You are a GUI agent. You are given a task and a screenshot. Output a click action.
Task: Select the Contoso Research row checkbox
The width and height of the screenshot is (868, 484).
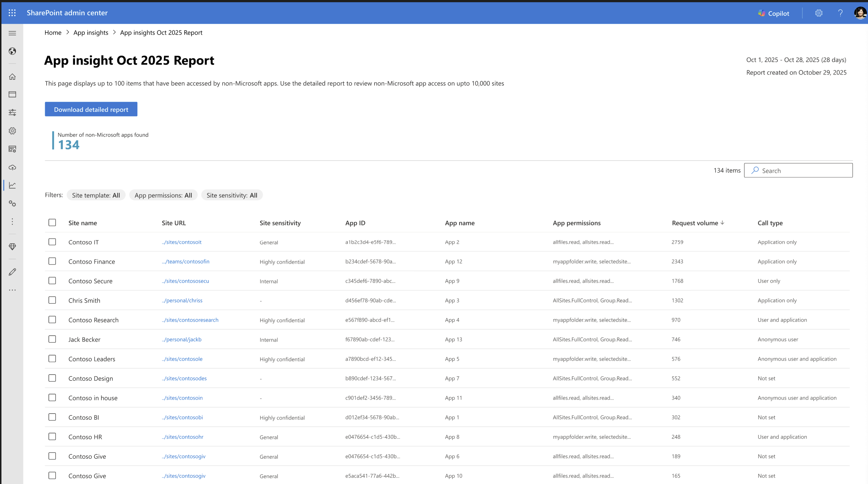pyautogui.click(x=52, y=320)
